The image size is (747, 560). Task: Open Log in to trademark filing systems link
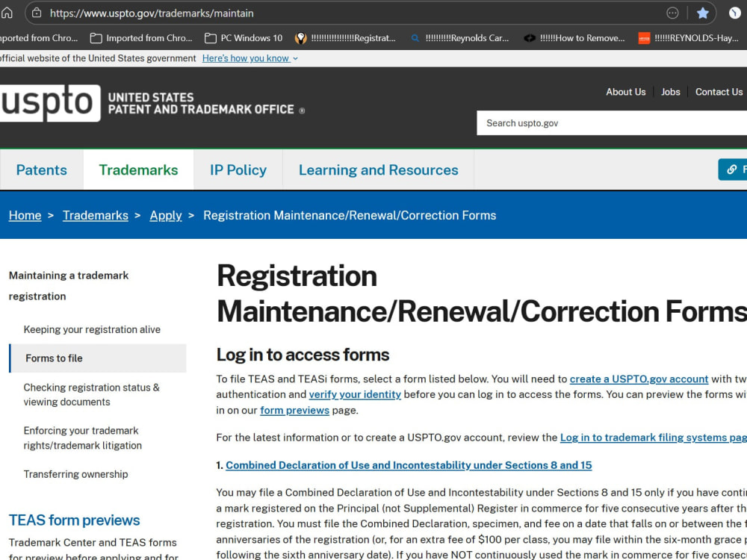[x=654, y=437]
